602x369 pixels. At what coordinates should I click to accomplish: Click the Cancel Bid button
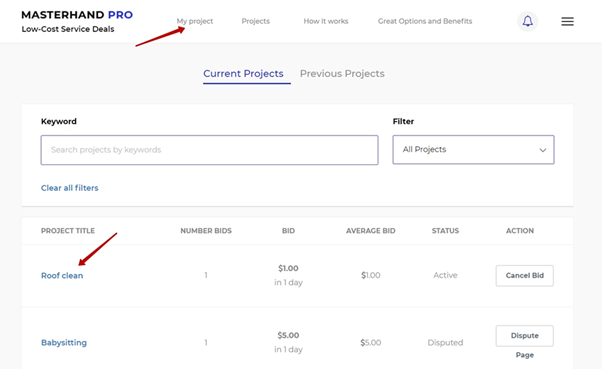(524, 276)
